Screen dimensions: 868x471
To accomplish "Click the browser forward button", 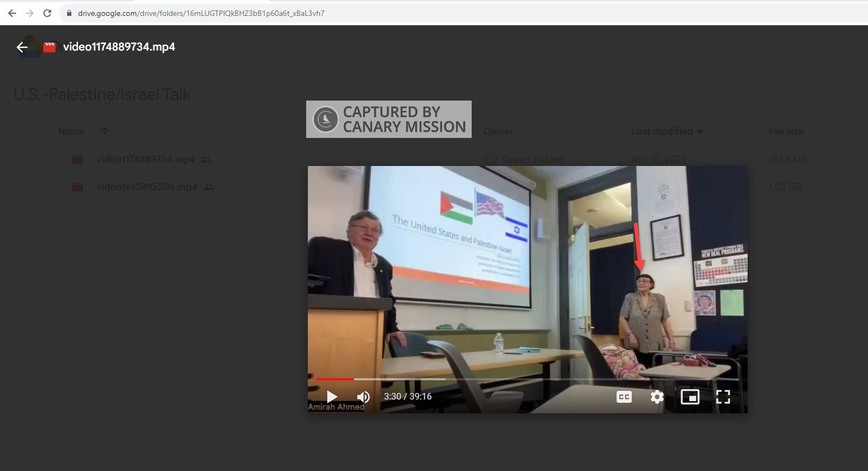I will click(x=30, y=13).
